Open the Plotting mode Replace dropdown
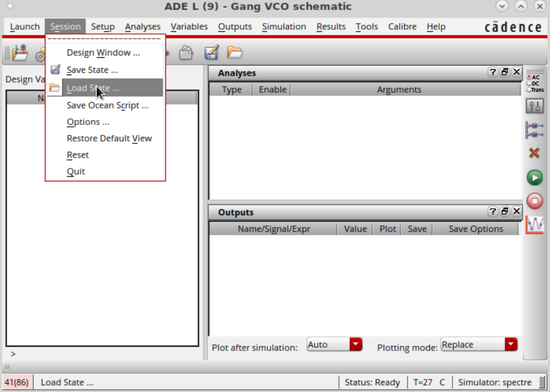 (479, 344)
